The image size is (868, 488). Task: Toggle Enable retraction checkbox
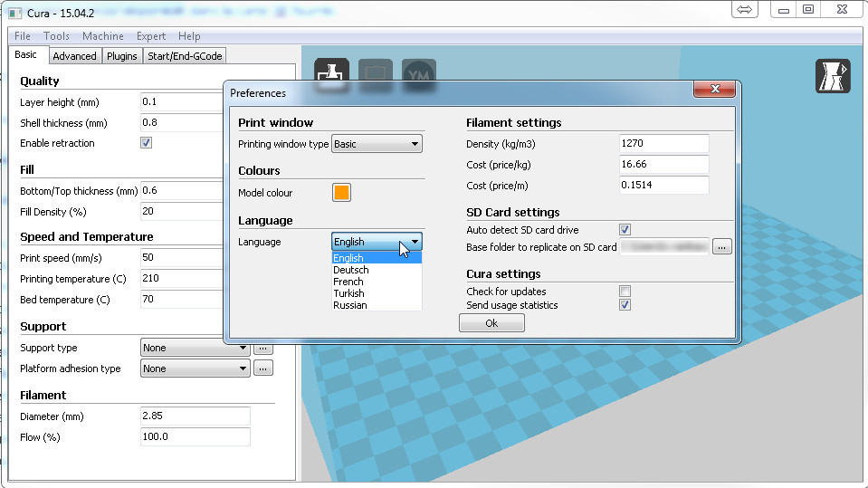pos(146,143)
